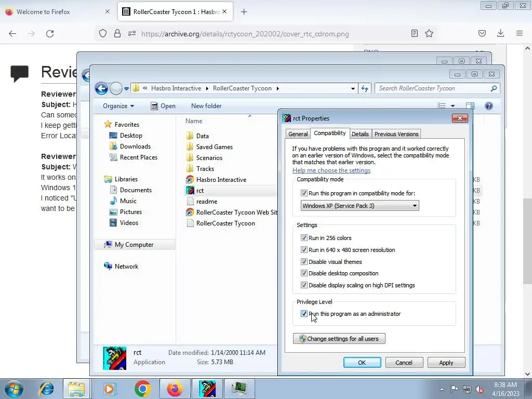This screenshot has height=399, width=532.
Task: Open the view options dropdown arrow
Action: (x=453, y=106)
